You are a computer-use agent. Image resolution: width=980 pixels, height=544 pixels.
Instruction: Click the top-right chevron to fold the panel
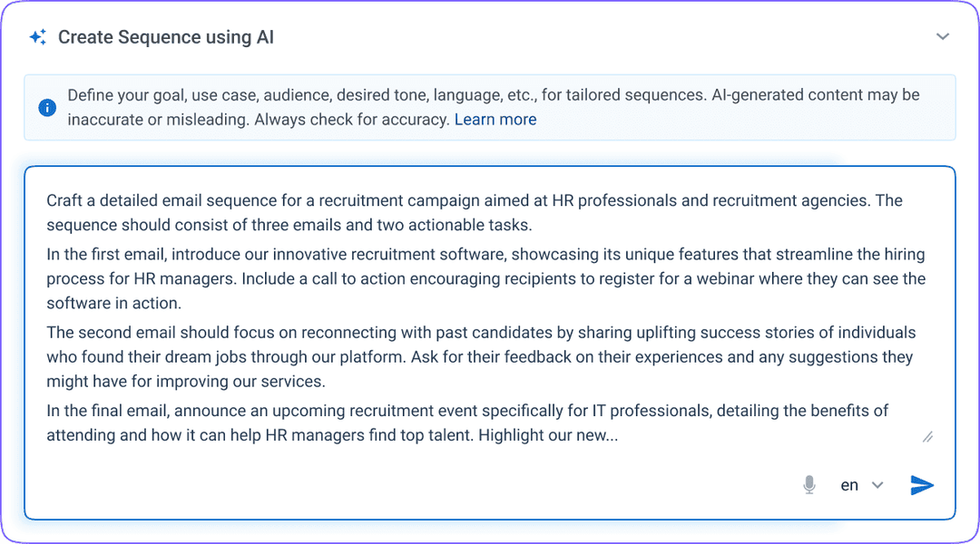tap(943, 36)
